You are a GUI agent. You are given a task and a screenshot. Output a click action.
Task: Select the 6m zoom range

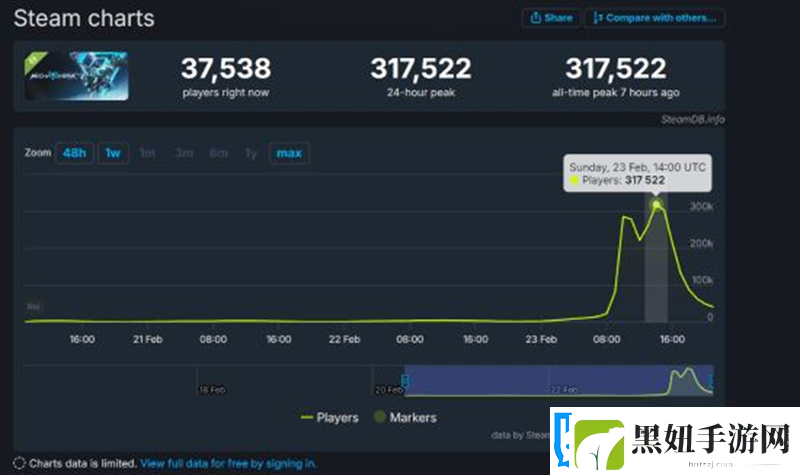coord(218,153)
